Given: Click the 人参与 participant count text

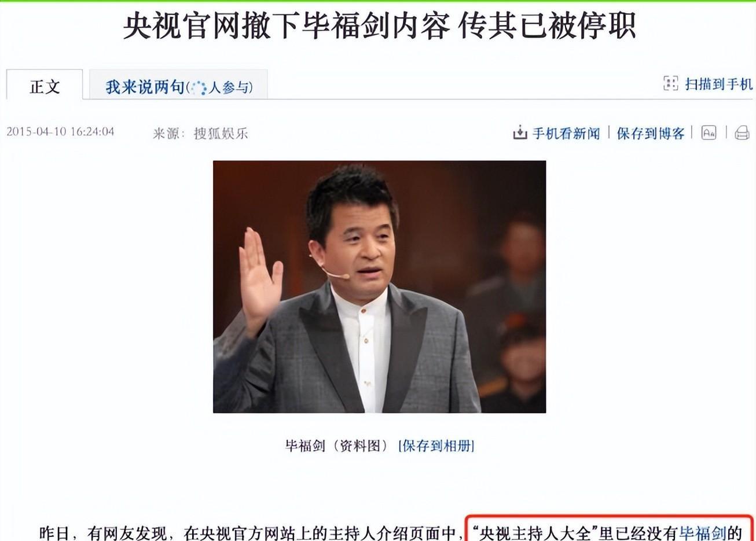Looking at the screenshot, I should [x=229, y=88].
